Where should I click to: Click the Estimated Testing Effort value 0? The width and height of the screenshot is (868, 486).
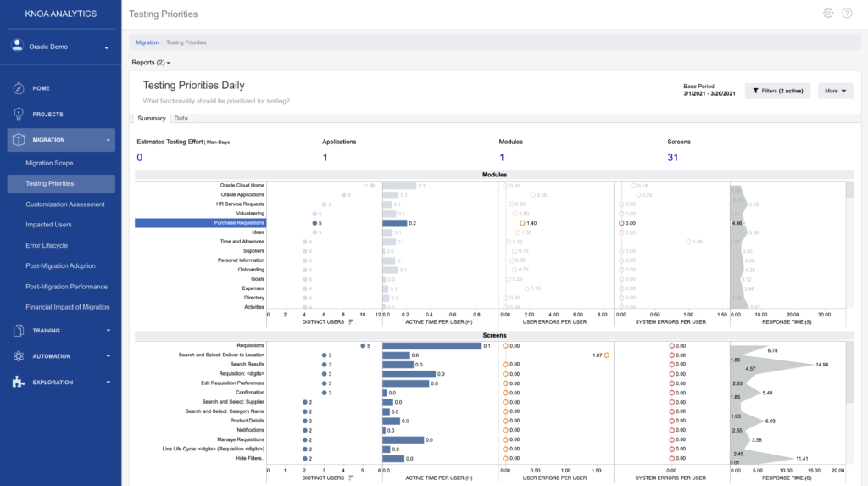pyautogui.click(x=140, y=158)
